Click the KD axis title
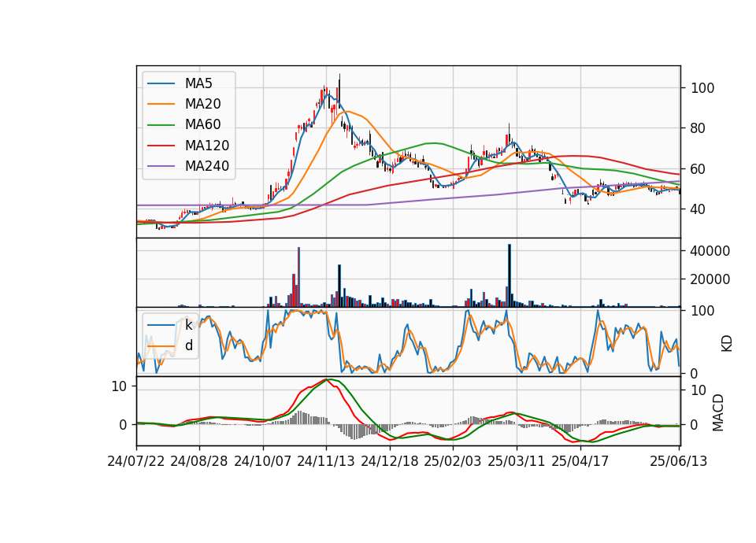Screen dimensions: 756x543 click(727, 344)
